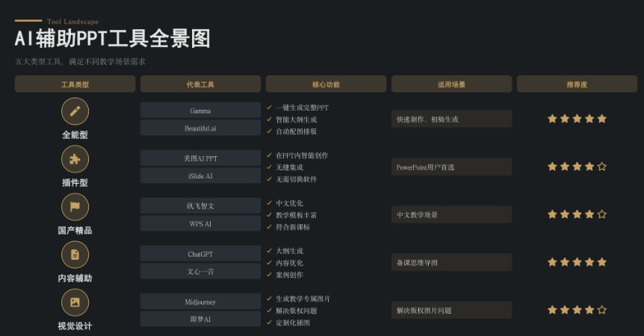
Task: Select the 核心功能 column header
Action: [326, 84]
